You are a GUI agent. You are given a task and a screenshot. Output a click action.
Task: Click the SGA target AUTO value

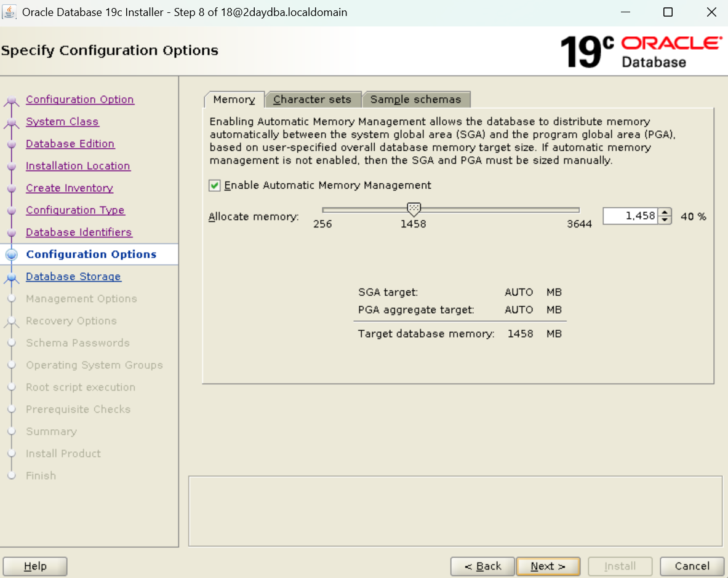[x=519, y=292]
